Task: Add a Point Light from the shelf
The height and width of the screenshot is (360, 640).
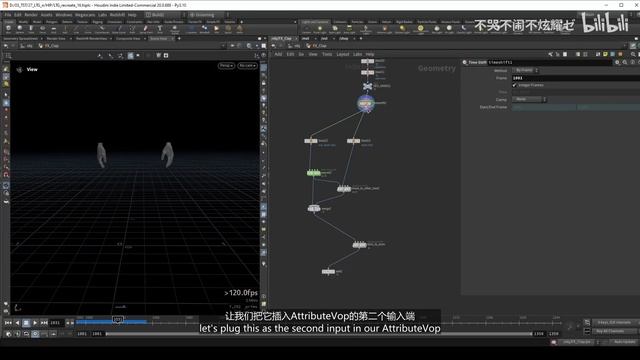Action: [320, 29]
